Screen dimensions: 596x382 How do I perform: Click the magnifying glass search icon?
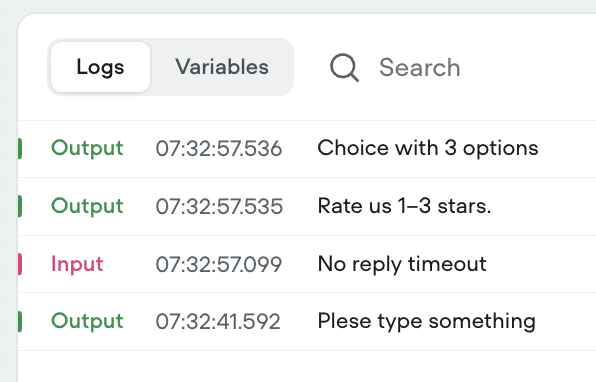(344, 68)
